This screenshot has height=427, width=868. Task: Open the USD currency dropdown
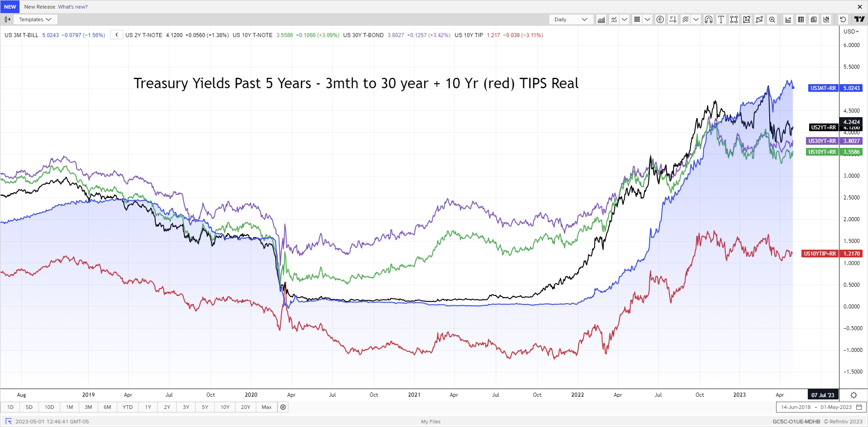[x=851, y=32]
